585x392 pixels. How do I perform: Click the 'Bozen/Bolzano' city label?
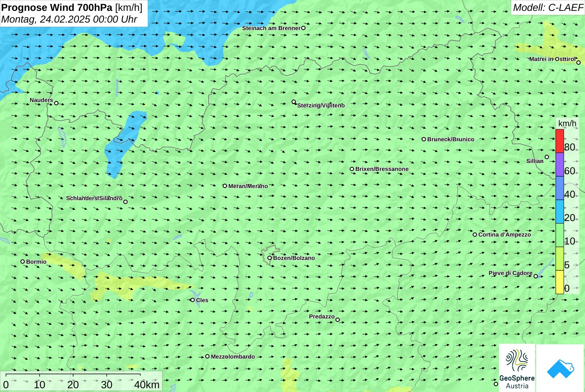click(294, 258)
